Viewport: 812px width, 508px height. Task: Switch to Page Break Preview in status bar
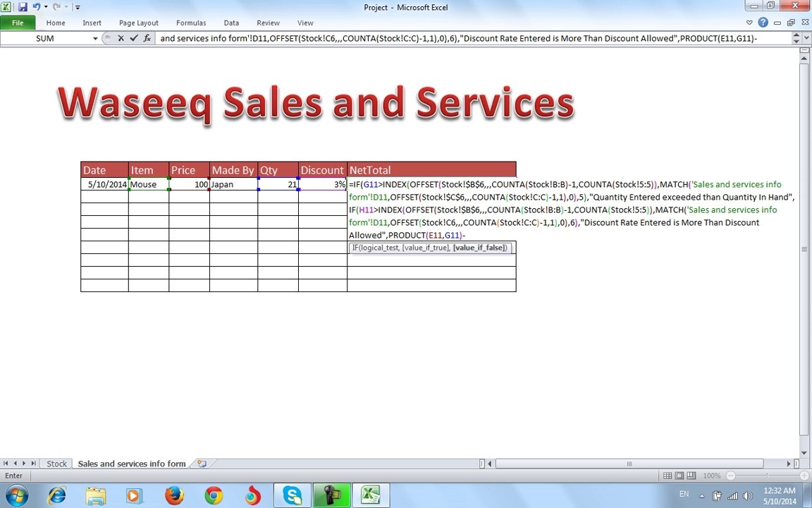[691, 476]
